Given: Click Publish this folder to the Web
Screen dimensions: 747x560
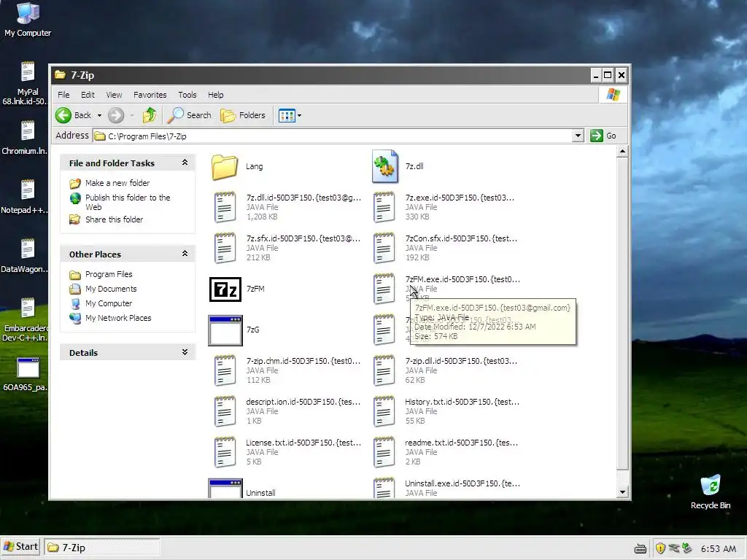Looking at the screenshot, I should pos(128,202).
